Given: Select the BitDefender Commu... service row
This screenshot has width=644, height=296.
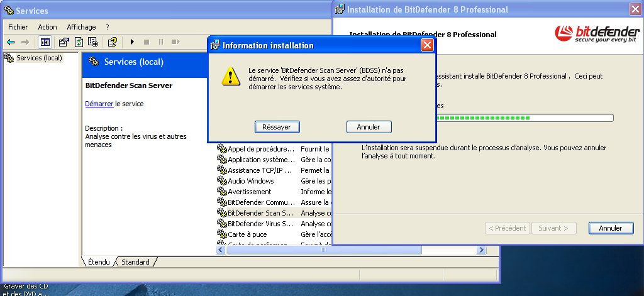Looking at the screenshot, I should pos(274,202).
